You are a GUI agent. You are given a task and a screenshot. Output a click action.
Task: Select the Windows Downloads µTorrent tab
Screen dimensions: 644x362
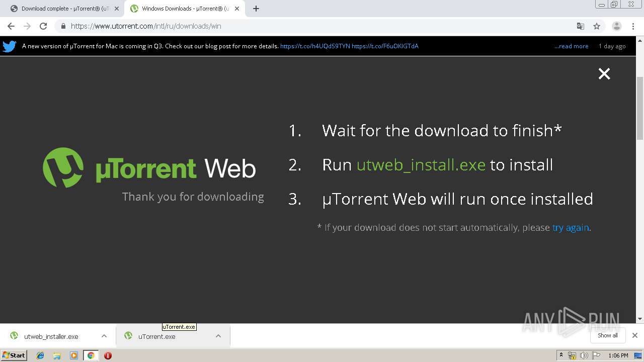coord(185,9)
